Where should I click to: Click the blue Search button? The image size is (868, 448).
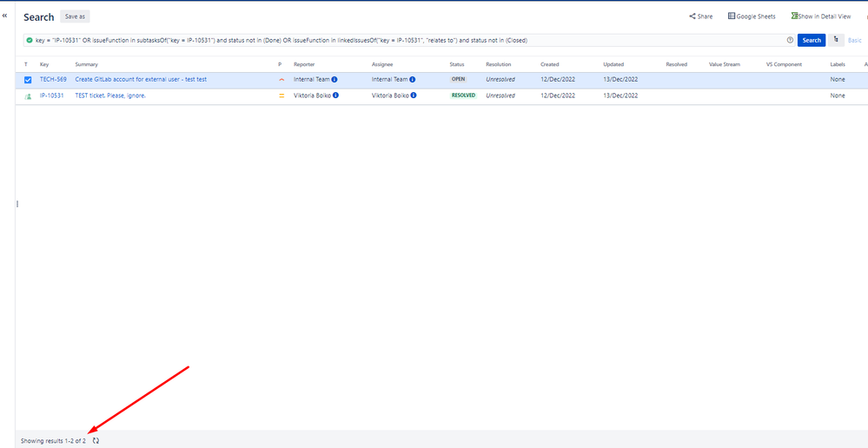(812, 40)
